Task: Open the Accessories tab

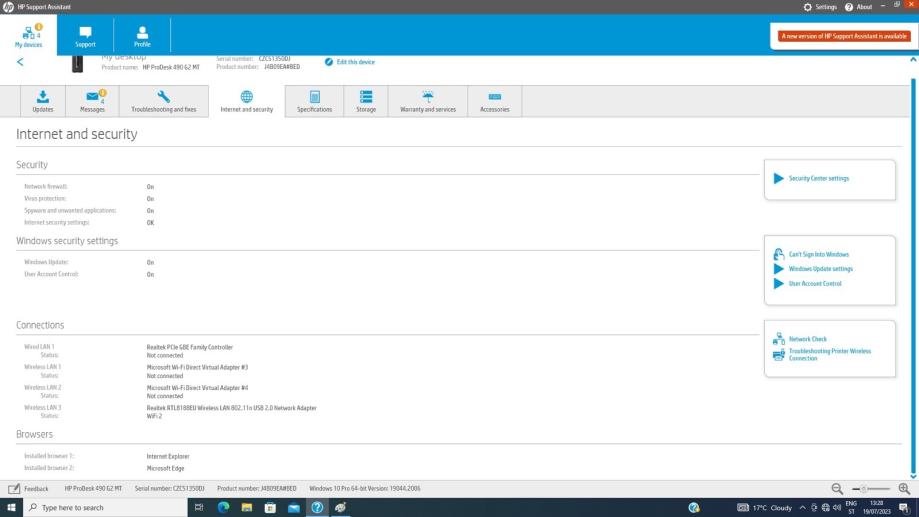Action: (x=495, y=101)
